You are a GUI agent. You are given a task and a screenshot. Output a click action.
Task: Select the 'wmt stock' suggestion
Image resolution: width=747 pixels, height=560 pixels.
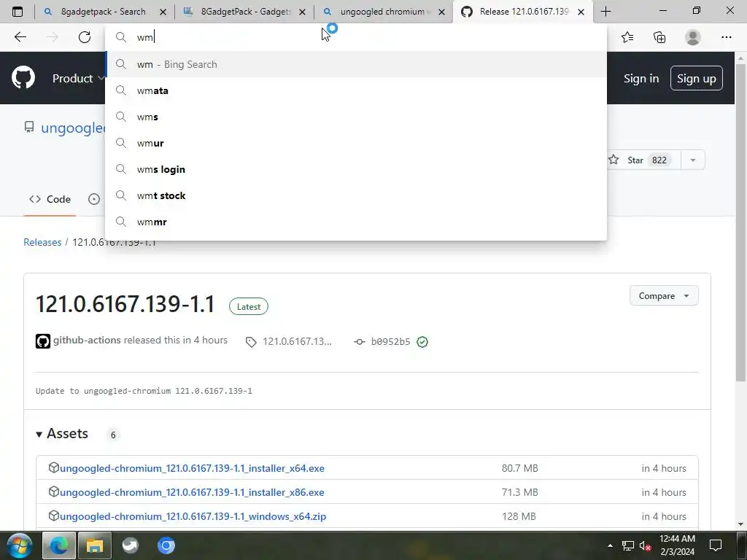pyautogui.click(x=356, y=195)
